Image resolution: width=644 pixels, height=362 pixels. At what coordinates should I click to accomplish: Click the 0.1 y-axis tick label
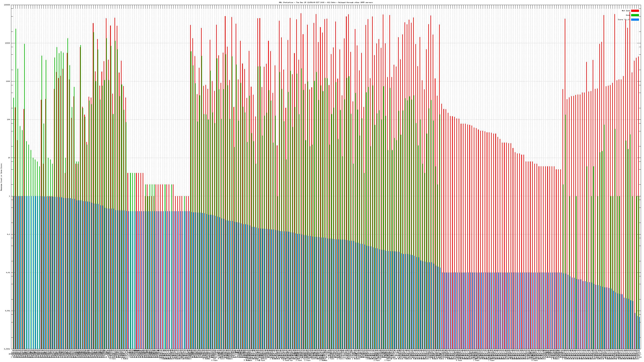[x=9, y=234]
